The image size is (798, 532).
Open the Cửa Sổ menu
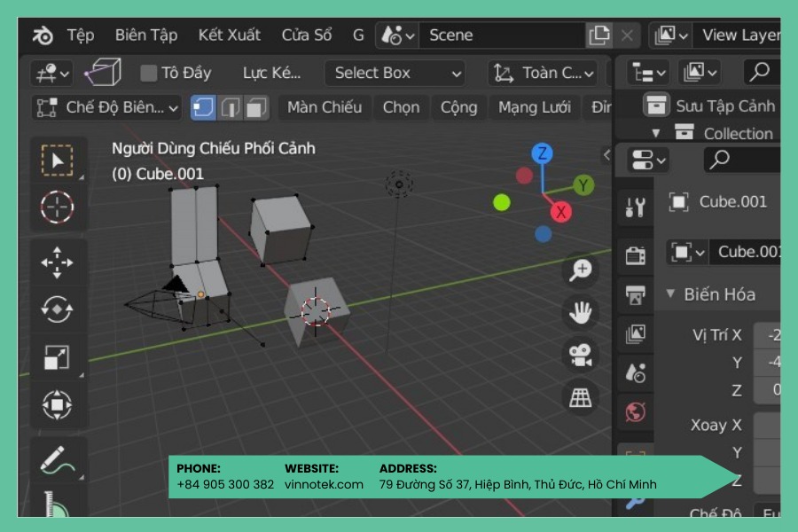coord(307,35)
